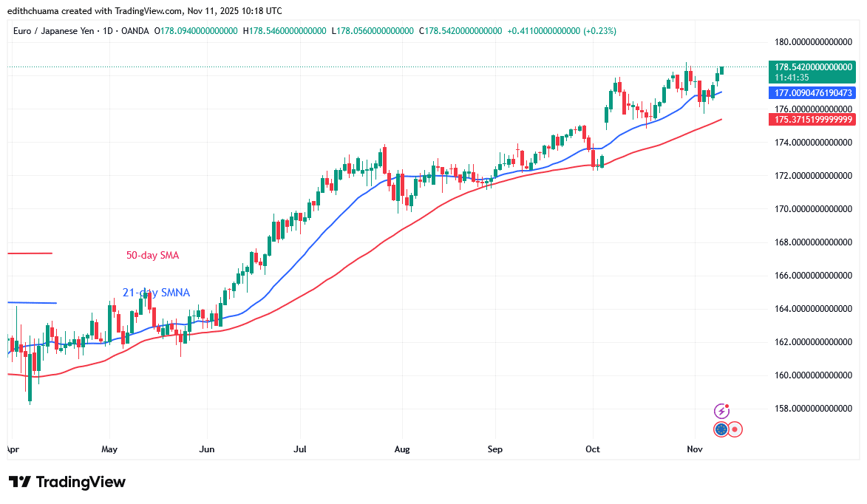867x504 pixels.
Task: Click the blue line sample beside the 21-day legend
Action: [32, 302]
